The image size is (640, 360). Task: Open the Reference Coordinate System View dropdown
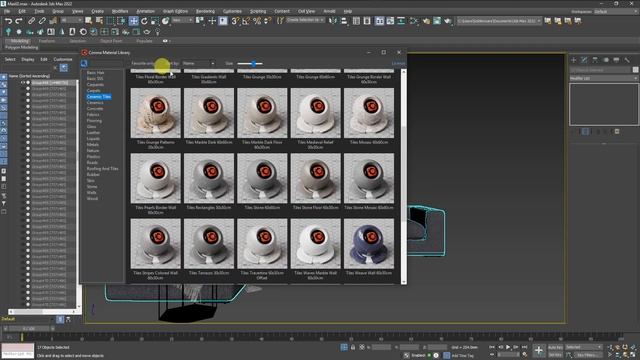pos(182,20)
